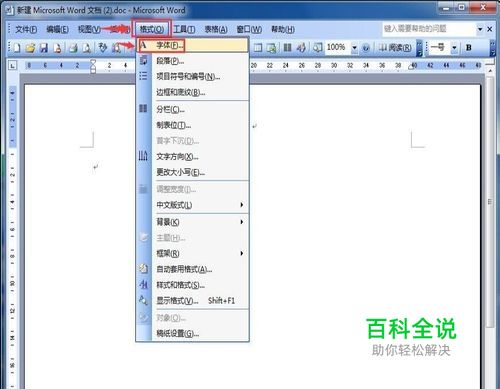Viewport: 500px width, 389px height.
Task: Choose 自动套用格式(A)... menu entry
Action: [x=192, y=269]
